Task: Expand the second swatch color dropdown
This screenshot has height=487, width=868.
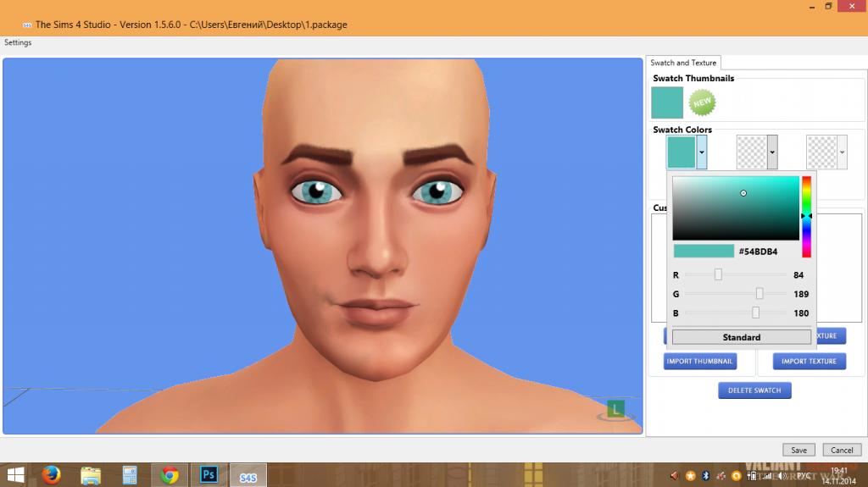Action: click(x=772, y=152)
